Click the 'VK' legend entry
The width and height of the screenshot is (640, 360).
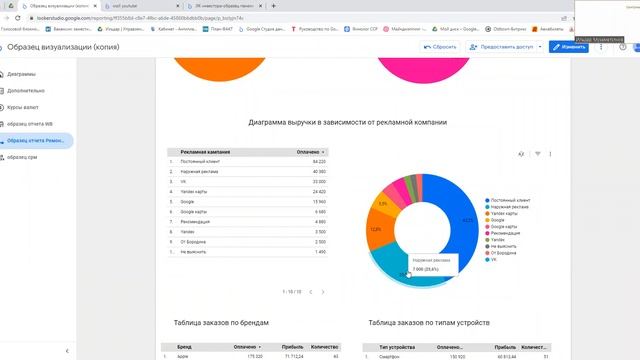[x=491, y=260]
